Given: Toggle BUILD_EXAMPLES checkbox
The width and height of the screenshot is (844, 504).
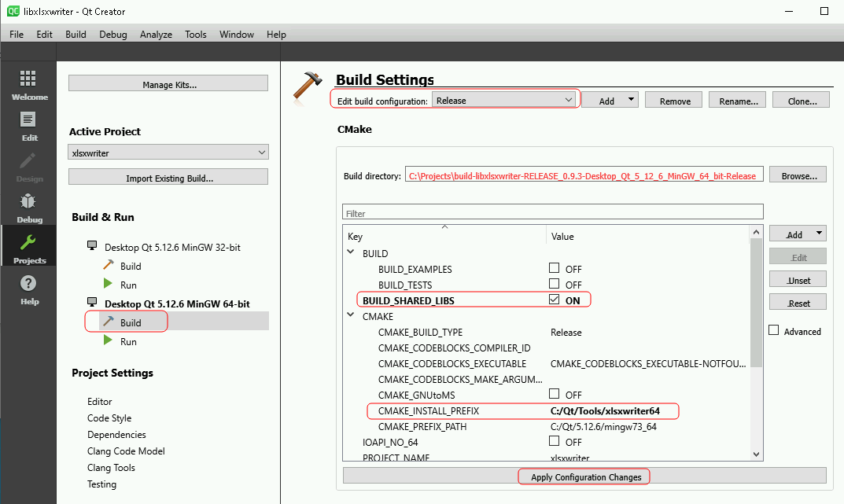Looking at the screenshot, I should [554, 267].
